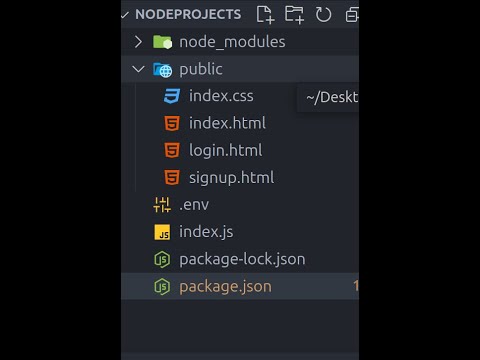
Task: Click the ~/Deskt path tooltip
Action: click(x=328, y=97)
